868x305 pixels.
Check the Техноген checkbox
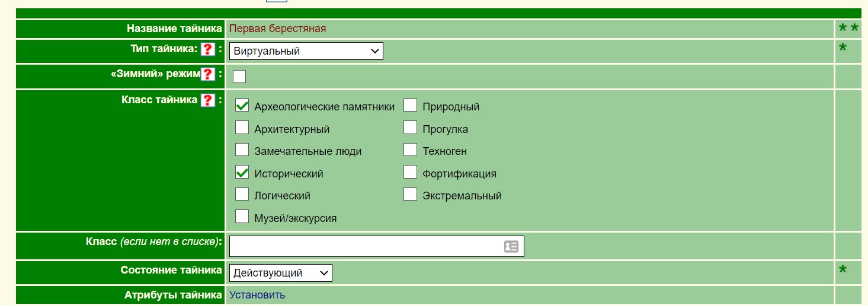pyautogui.click(x=410, y=150)
